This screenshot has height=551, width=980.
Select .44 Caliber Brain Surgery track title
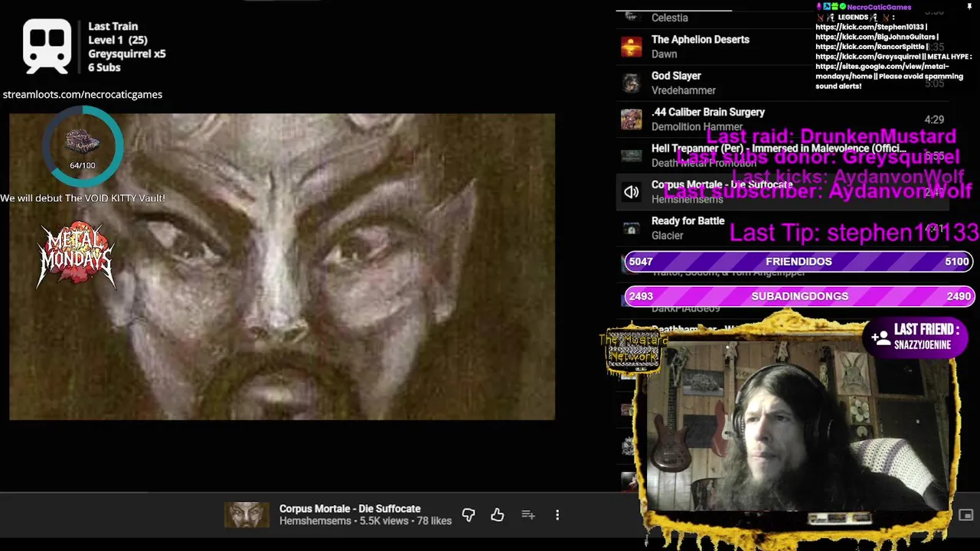[x=708, y=112]
